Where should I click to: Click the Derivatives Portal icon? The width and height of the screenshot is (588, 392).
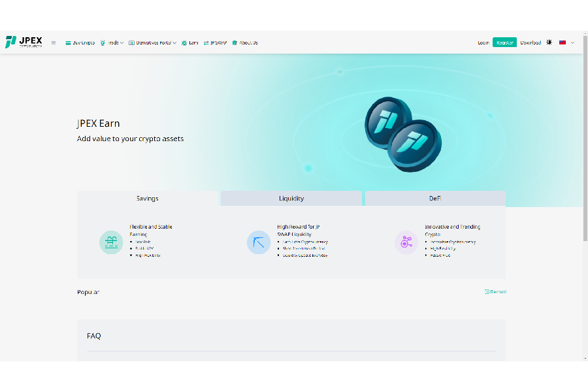coord(131,42)
